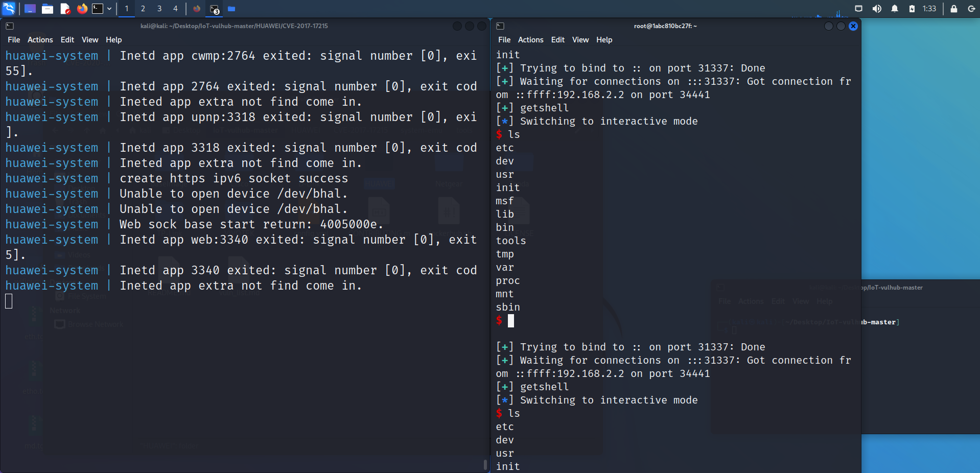Expand the terminal launcher dropdown arrow

(109, 9)
